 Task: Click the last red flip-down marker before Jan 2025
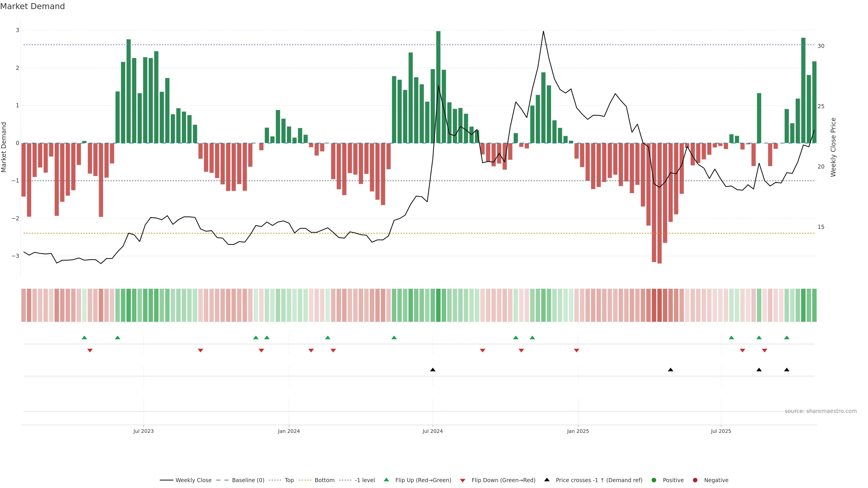(577, 351)
